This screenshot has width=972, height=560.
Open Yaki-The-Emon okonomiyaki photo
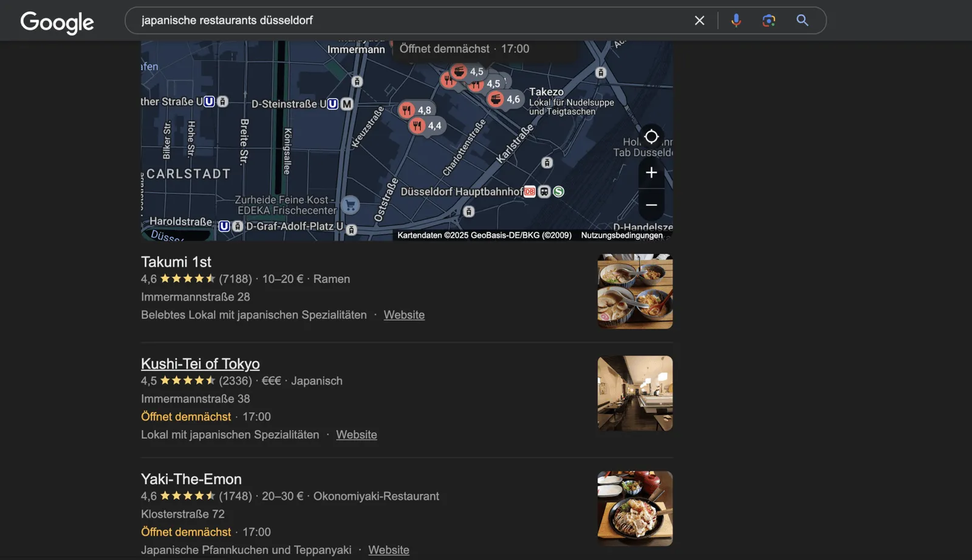tap(635, 509)
